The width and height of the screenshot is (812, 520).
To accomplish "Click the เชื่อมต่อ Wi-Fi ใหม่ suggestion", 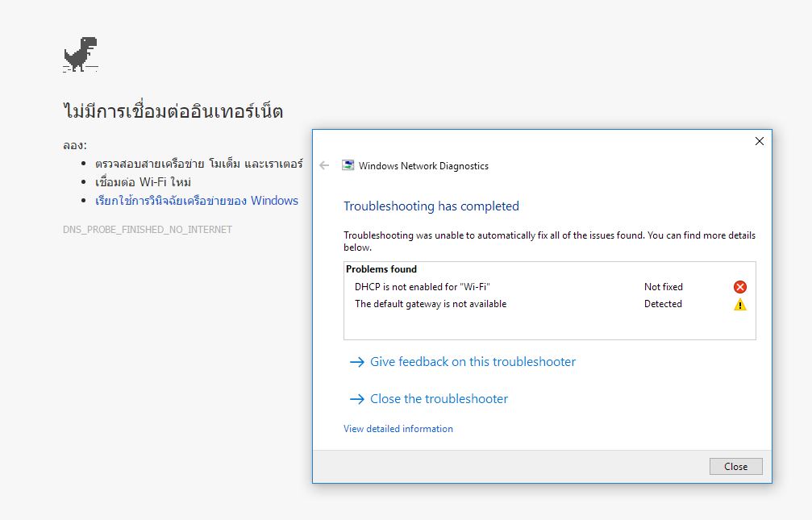I will (144, 182).
